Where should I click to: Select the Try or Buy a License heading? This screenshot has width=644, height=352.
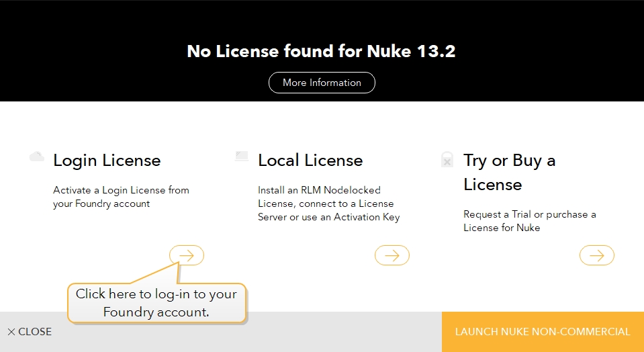(509, 173)
